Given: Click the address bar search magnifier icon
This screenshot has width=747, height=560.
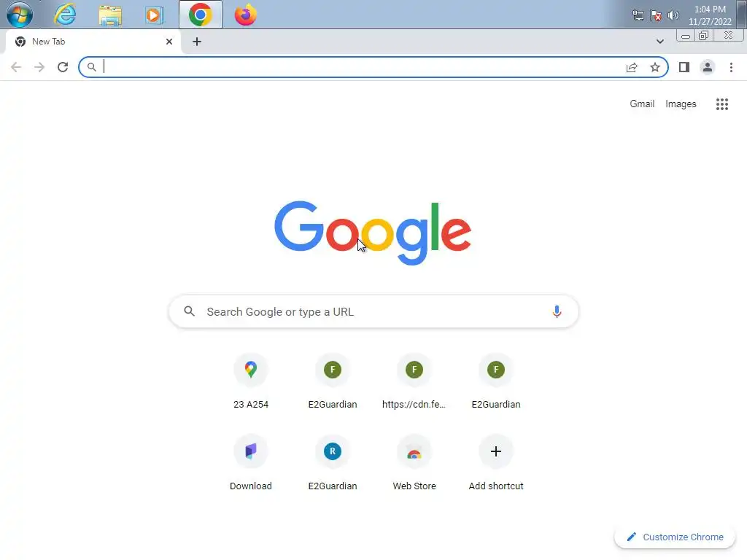Looking at the screenshot, I should point(91,67).
